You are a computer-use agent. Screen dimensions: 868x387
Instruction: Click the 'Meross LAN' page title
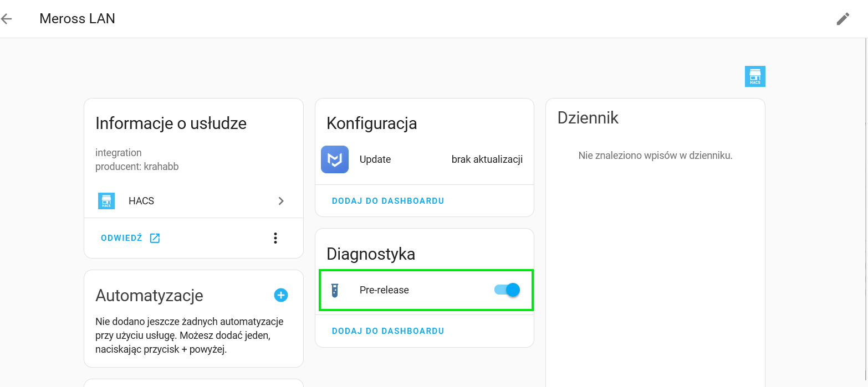78,19
